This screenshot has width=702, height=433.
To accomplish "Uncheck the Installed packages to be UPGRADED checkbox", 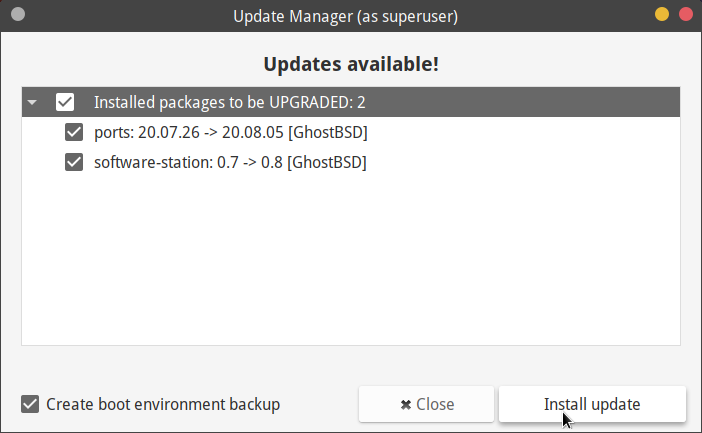I will (x=65, y=102).
